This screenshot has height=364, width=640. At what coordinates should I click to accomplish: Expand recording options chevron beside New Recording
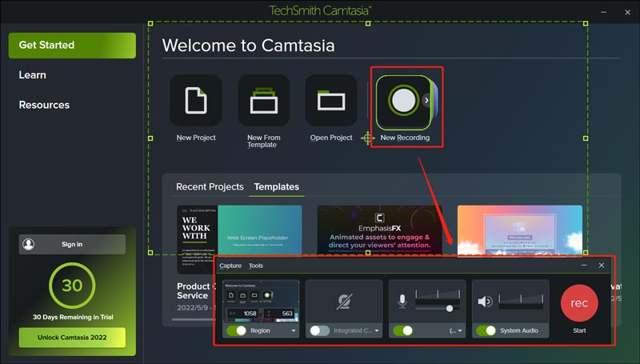click(x=426, y=100)
